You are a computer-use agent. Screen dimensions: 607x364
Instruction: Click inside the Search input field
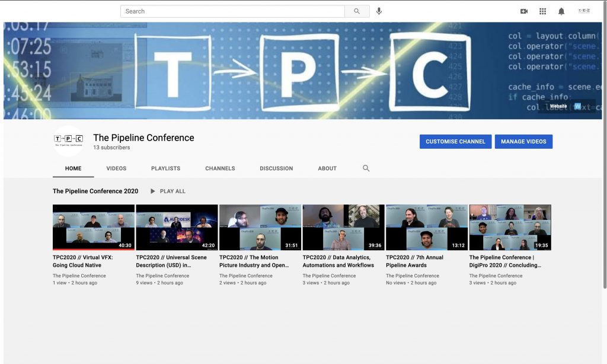[231, 11]
